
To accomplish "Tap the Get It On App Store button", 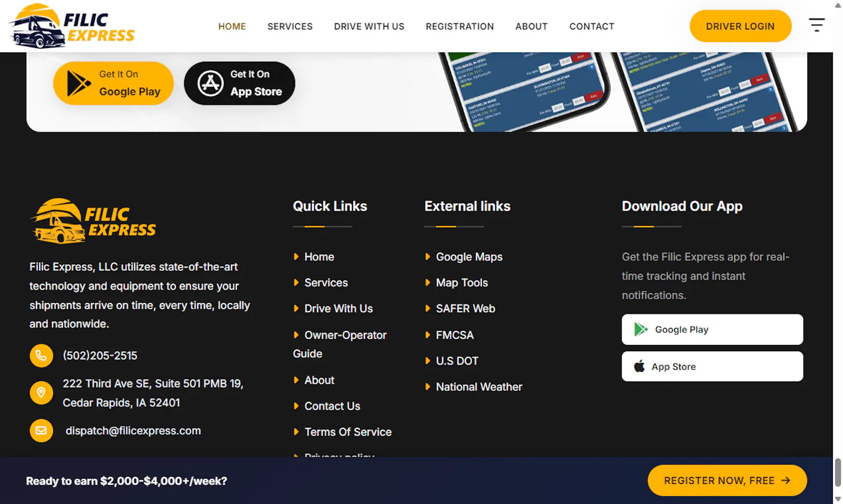I will pyautogui.click(x=239, y=83).
